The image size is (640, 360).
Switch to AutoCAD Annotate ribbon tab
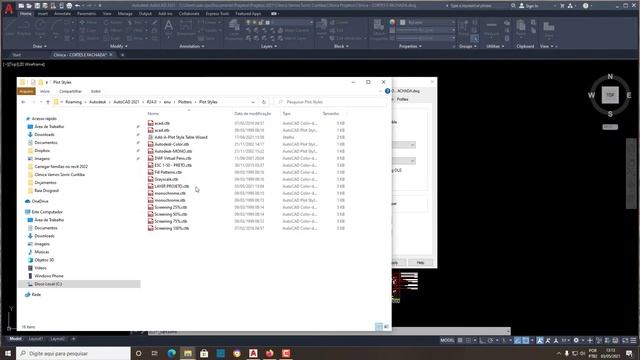point(62,13)
